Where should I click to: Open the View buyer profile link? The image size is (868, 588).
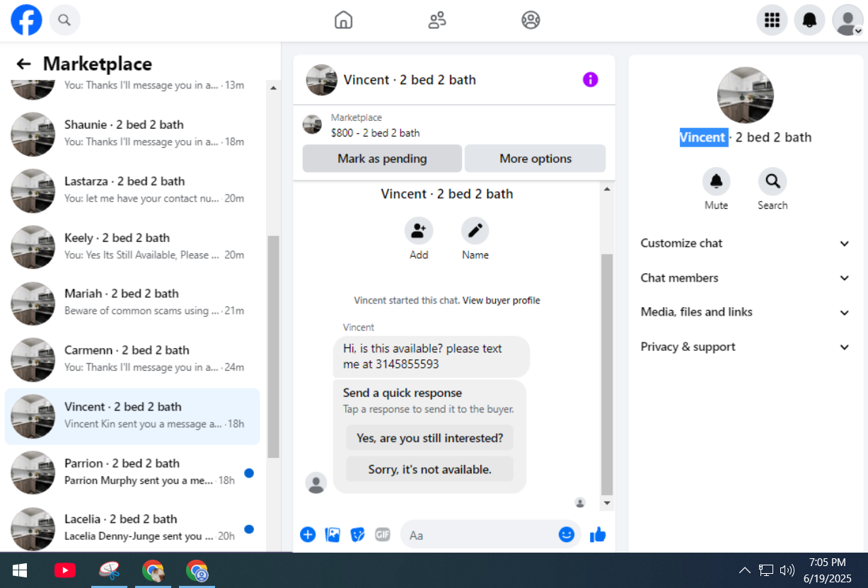[502, 301]
